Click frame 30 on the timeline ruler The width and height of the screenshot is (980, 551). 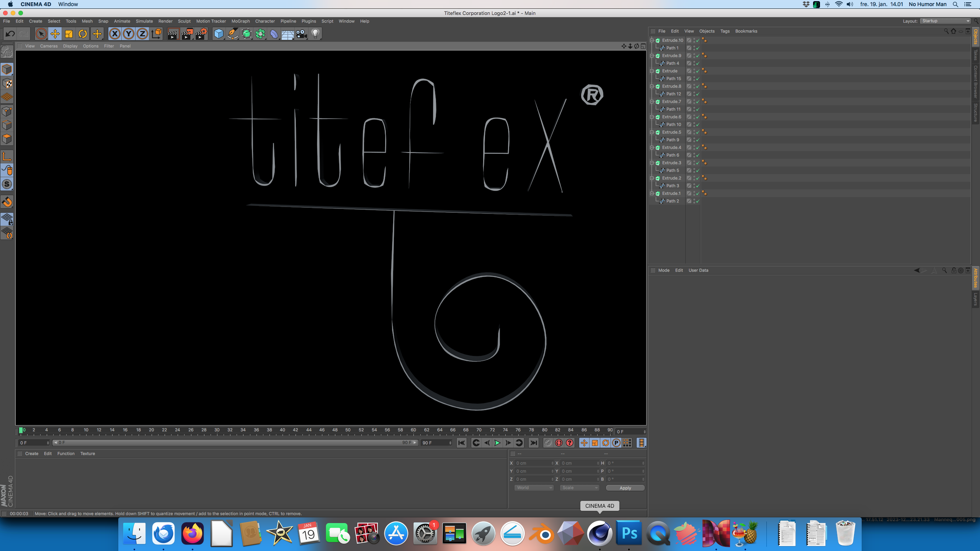pyautogui.click(x=217, y=430)
